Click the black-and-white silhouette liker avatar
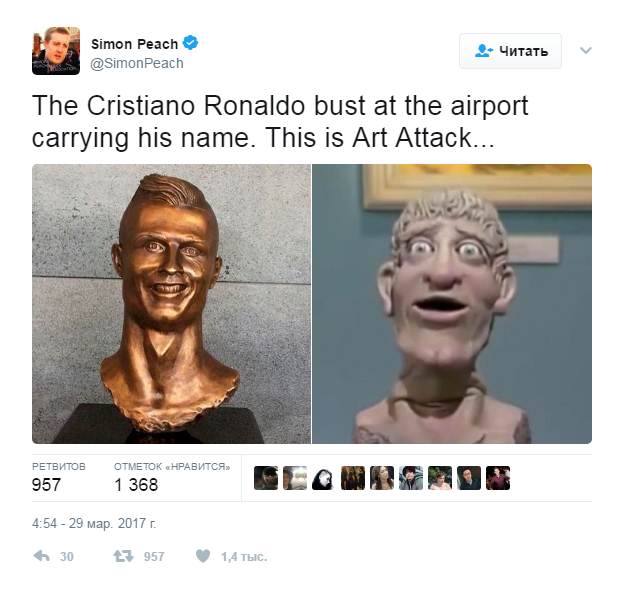The height and width of the screenshot is (591, 631). (x=324, y=478)
